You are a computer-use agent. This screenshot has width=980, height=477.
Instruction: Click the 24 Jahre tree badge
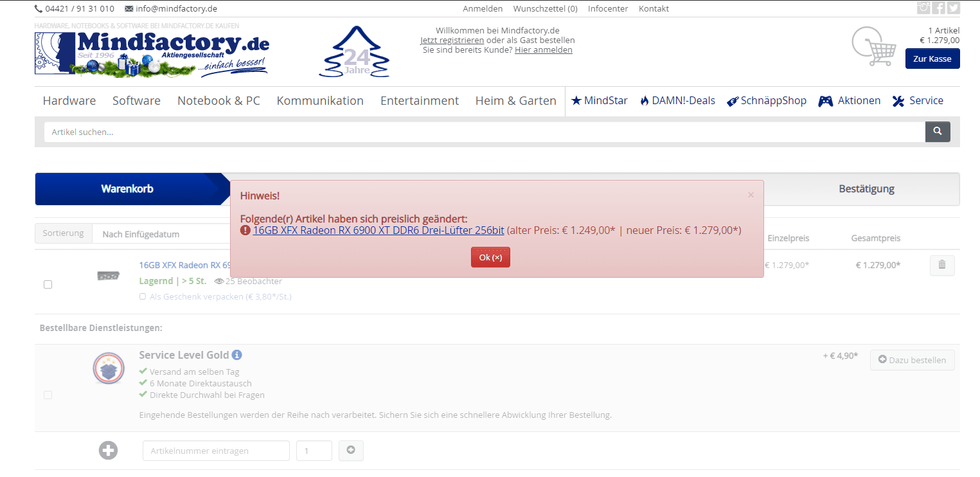[x=354, y=51]
